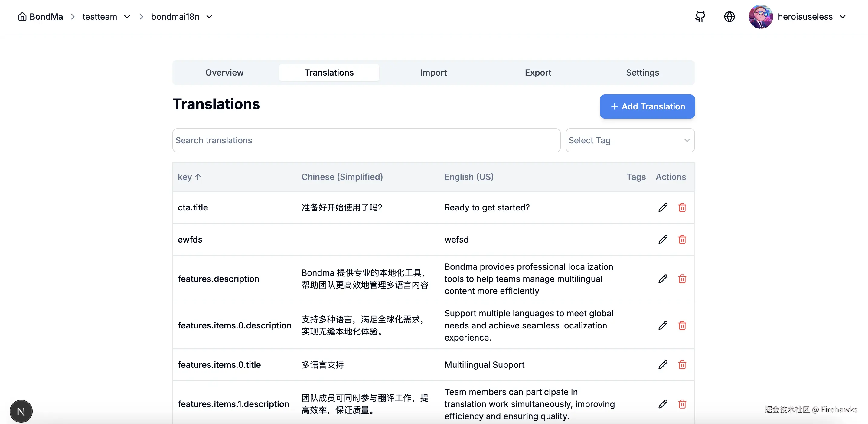This screenshot has width=868, height=424.
Task: Delete the ewfds translation row
Action: [x=682, y=239]
